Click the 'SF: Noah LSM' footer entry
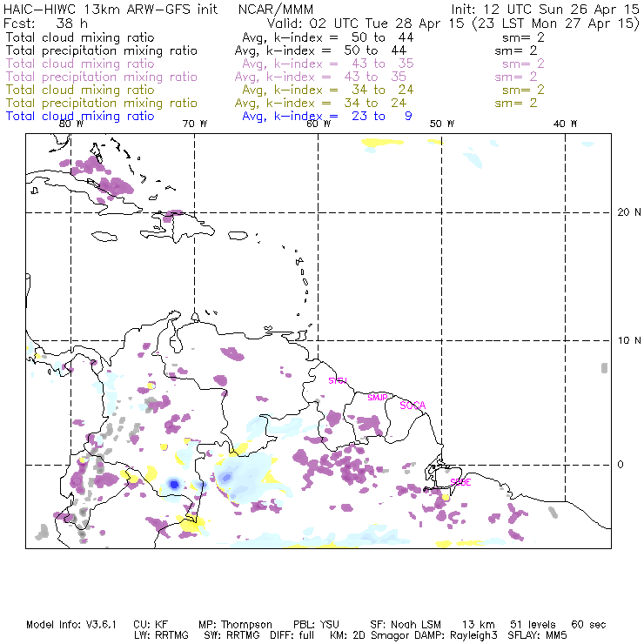The image size is (644, 644). point(406,625)
